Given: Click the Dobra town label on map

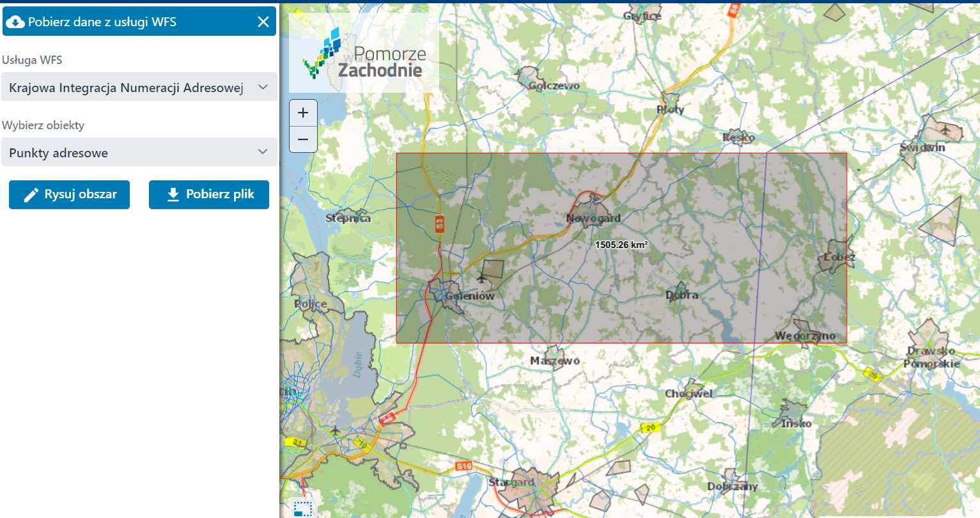Looking at the screenshot, I should tap(682, 295).
